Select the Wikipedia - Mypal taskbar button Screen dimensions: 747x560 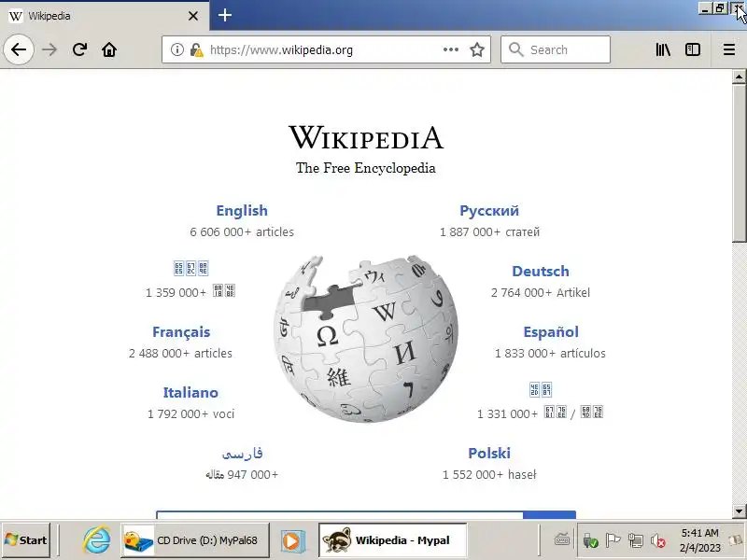[x=392, y=540]
